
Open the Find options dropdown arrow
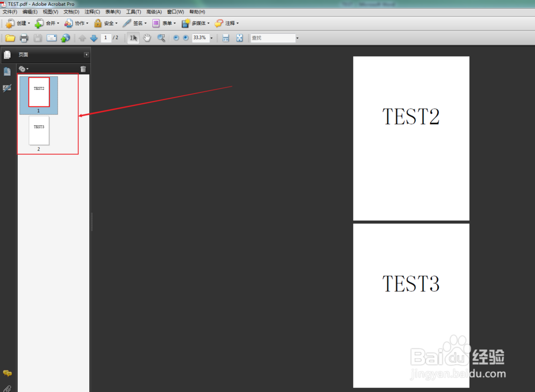click(297, 38)
